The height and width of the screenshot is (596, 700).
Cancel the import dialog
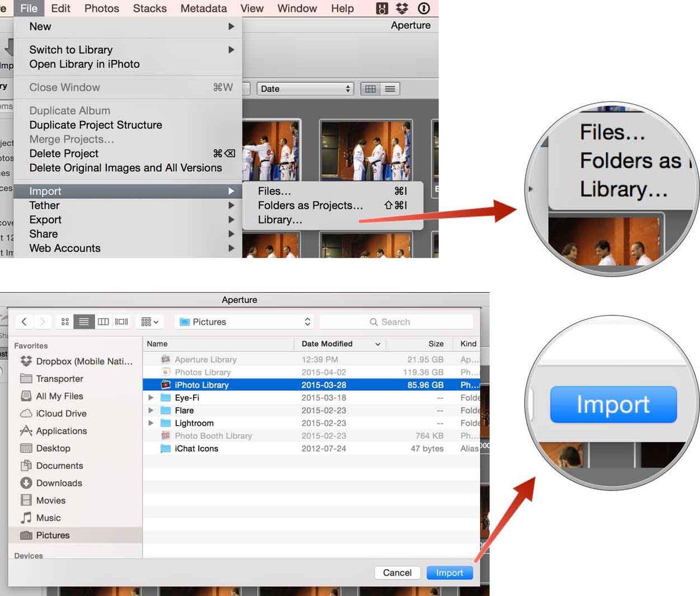coord(397,572)
